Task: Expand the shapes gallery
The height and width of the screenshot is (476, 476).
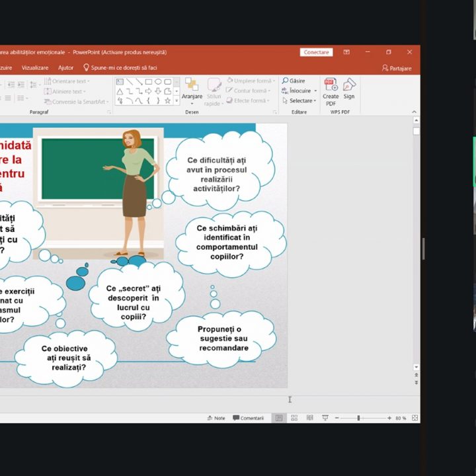Action: pyautogui.click(x=177, y=101)
